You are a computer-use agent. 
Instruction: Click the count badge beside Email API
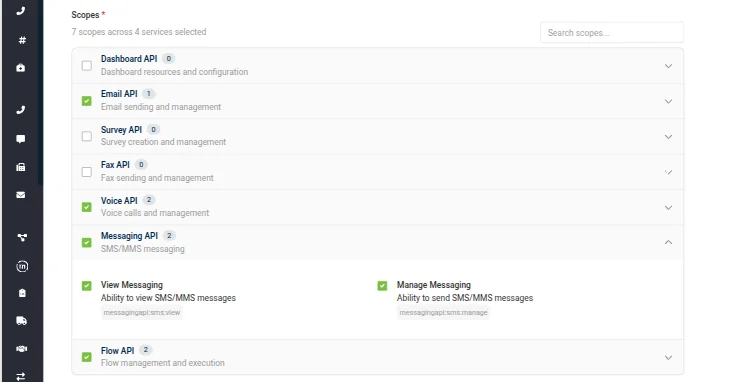pyautogui.click(x=149, y=94)
